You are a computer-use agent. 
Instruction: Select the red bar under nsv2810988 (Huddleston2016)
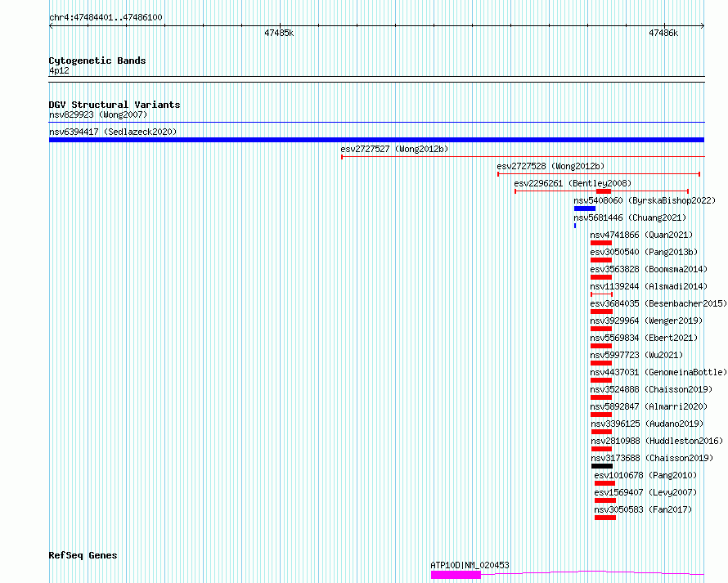[602, 449]
